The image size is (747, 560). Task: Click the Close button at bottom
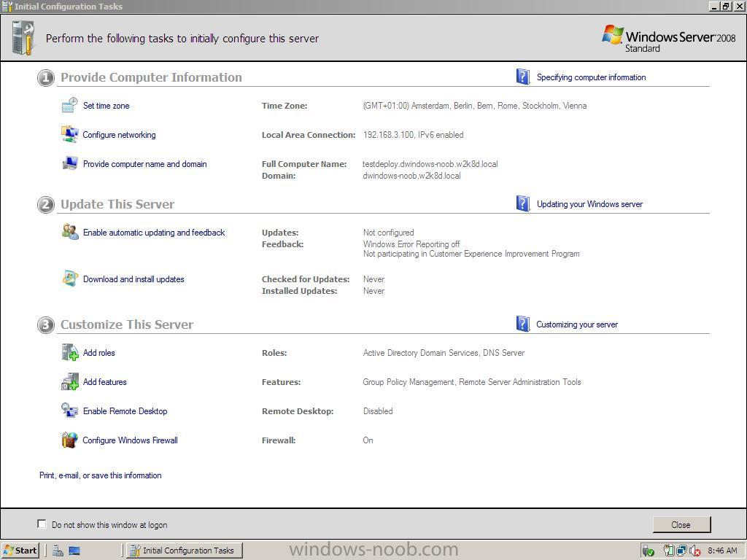681,524
